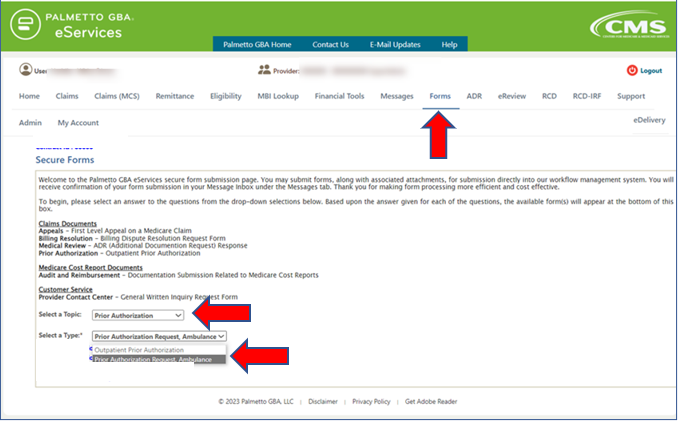Click the user profile avatar icon
The width and height of the screenshot is (679, 422).
coord(26,70)
